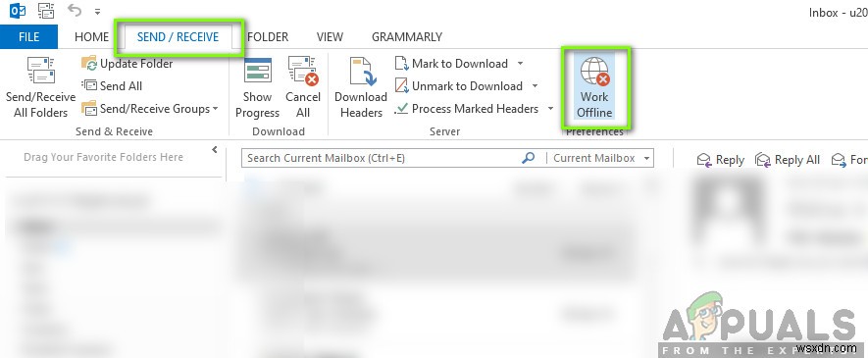This screenshot has width=868, height=358.
Task: Open the Process Marked Headers dropdown arrow
Action: [x=550, y=109]
